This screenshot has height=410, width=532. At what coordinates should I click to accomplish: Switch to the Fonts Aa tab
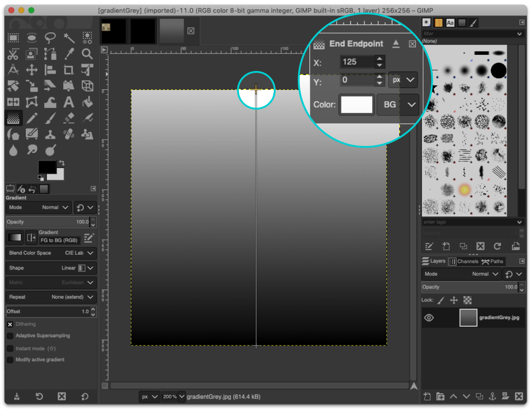(x=450, y=23)
